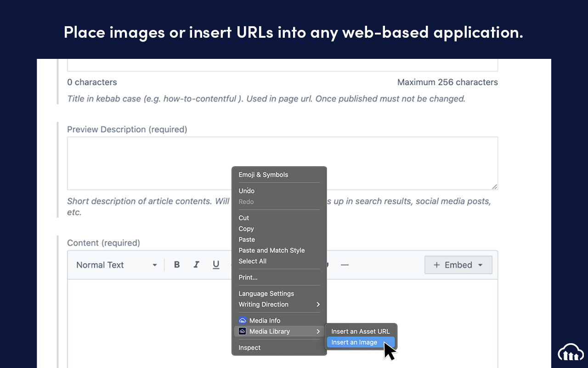Toggle underline formatting
Viewport: 588px width, 368px height.
216,264
